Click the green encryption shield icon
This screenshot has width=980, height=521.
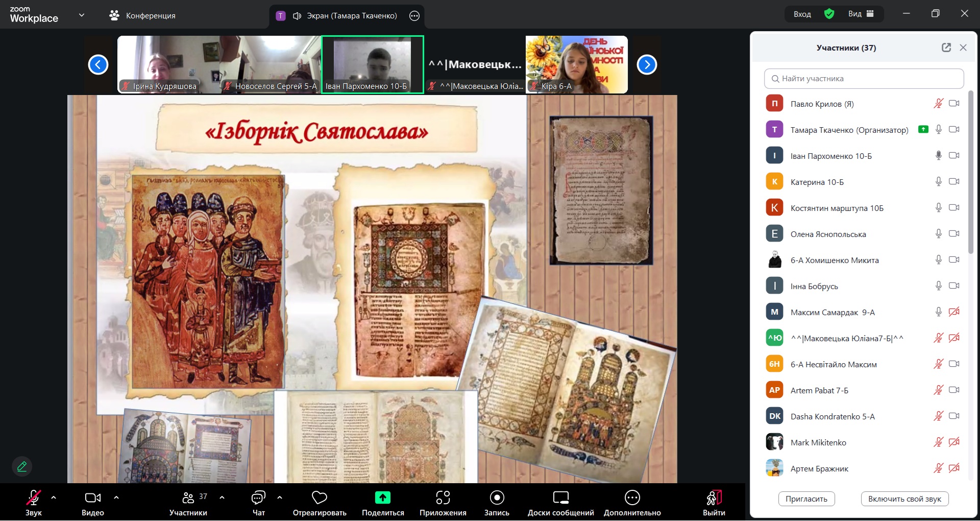pos(829,14)
